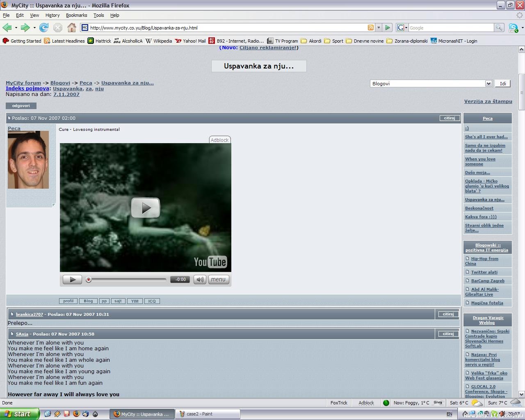Open the Zorana-diplomski bookmarks folder

coord(407,41)
